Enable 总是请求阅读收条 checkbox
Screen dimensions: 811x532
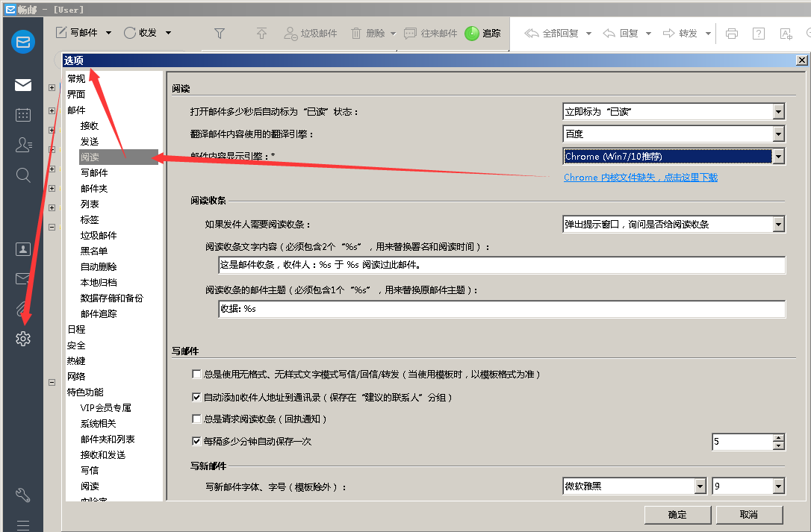(196, 419)
